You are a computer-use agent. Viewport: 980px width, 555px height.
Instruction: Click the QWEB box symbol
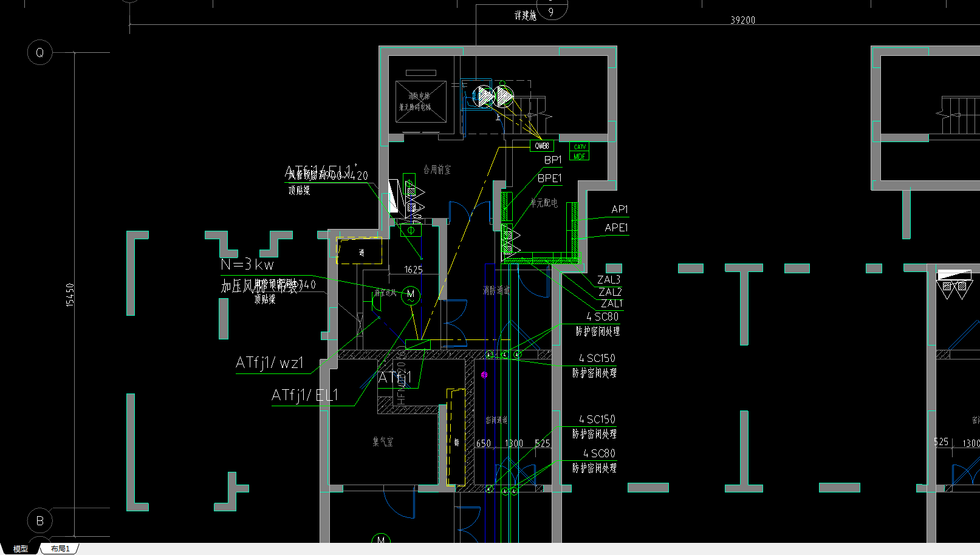(x=542, y=146)
